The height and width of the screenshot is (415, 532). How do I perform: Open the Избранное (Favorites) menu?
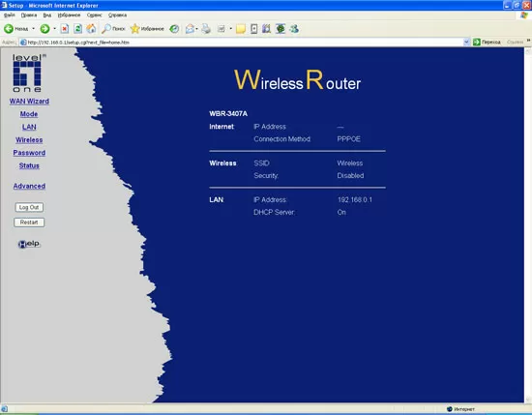69,15
